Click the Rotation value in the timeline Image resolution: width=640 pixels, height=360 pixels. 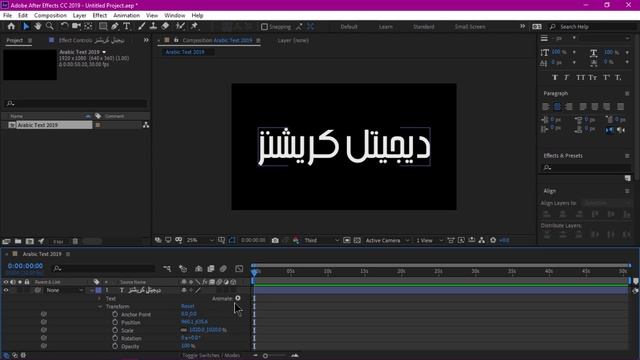191,338
